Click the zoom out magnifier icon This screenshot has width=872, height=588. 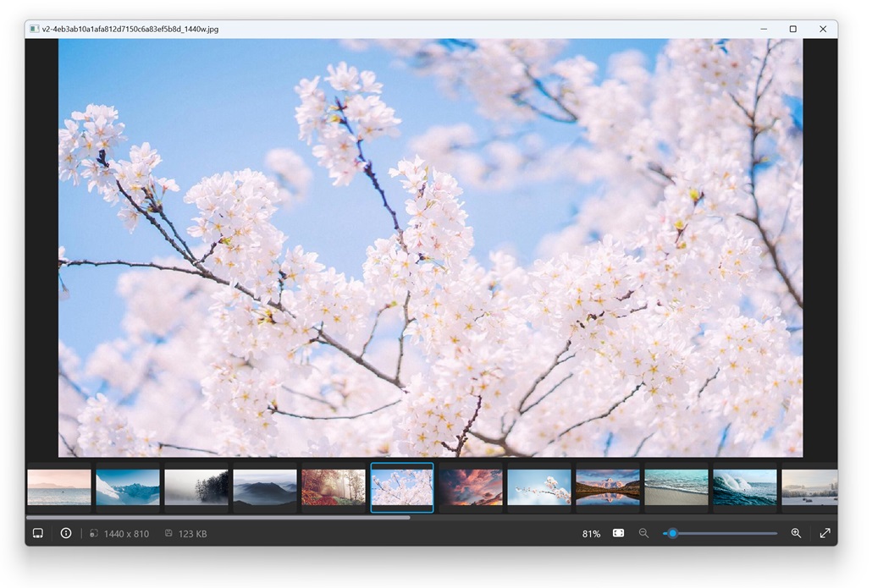pos(644,533)
